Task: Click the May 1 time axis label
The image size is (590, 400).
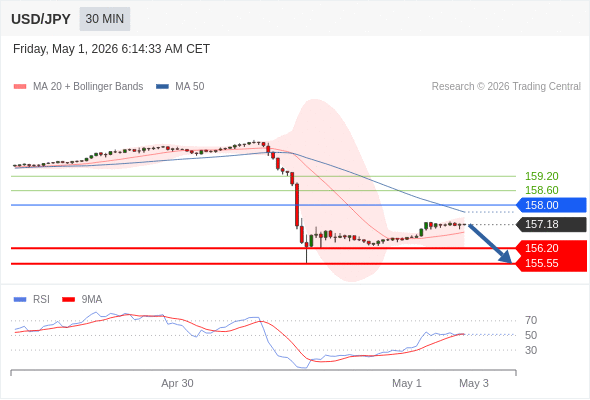Action: (x=407, y=383)
